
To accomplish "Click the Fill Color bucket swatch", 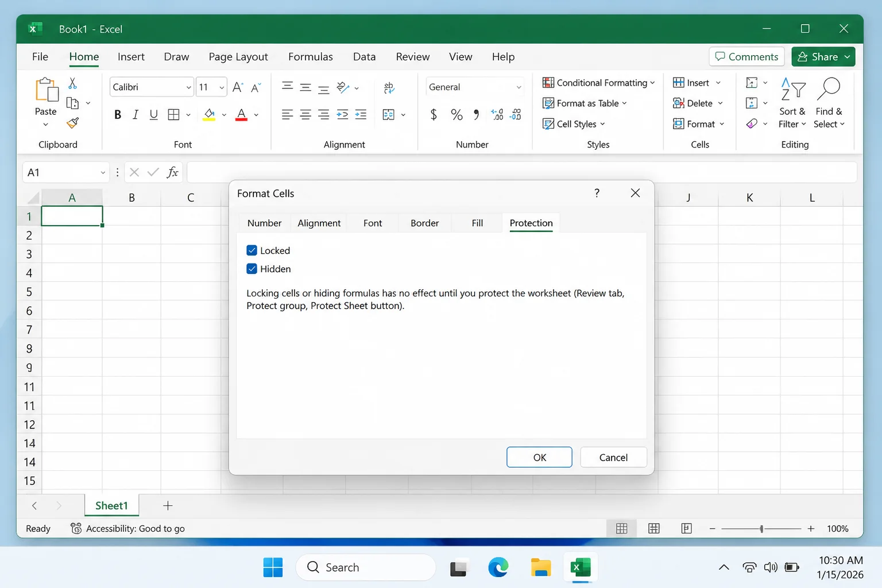I will pyautogui.click(x=209, y=115).
